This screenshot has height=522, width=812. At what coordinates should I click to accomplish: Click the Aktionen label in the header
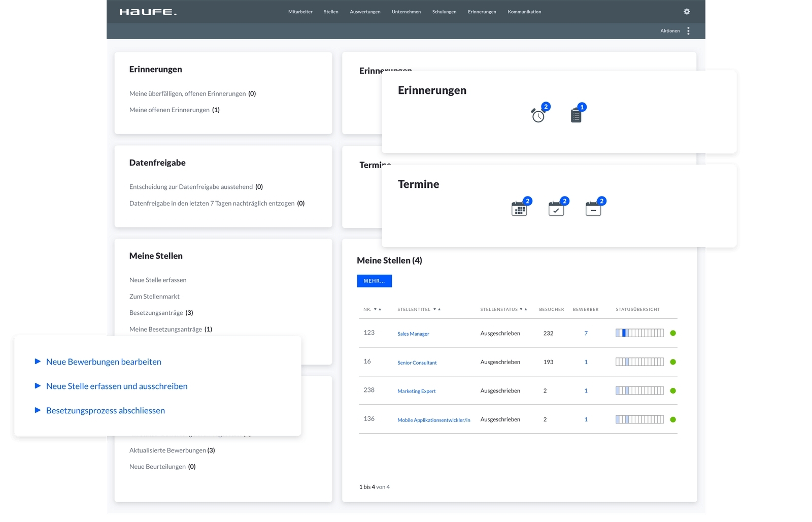pos(670,31)
